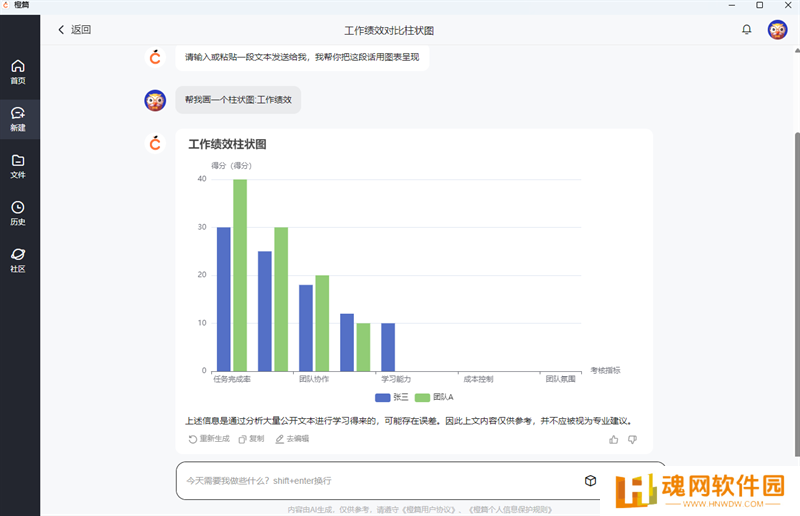
Task: Open the 首页 home page in sidebar
Action: (18, 72)
